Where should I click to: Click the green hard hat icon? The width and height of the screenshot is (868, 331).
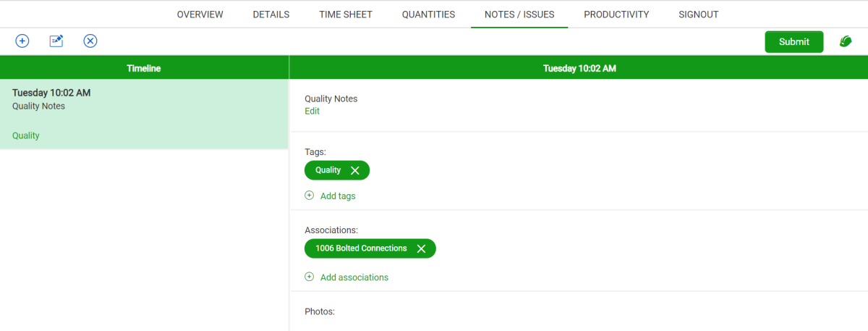point(845,42)
